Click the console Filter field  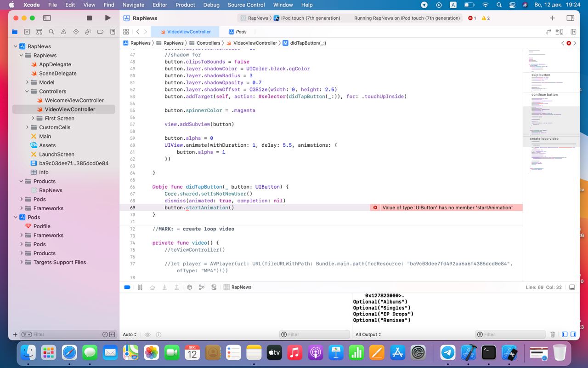coord(510,334)
